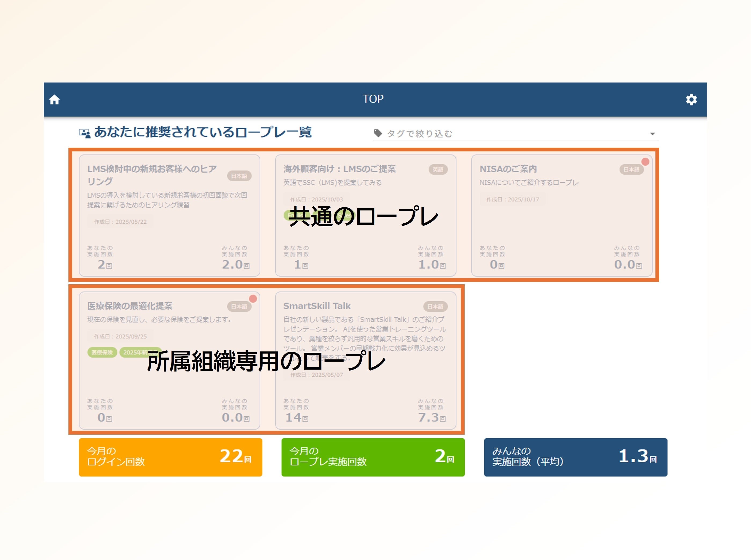Click the 医療保険 green tag
Viewport: 751px width, 560px height.
click(x=102, y=352)
